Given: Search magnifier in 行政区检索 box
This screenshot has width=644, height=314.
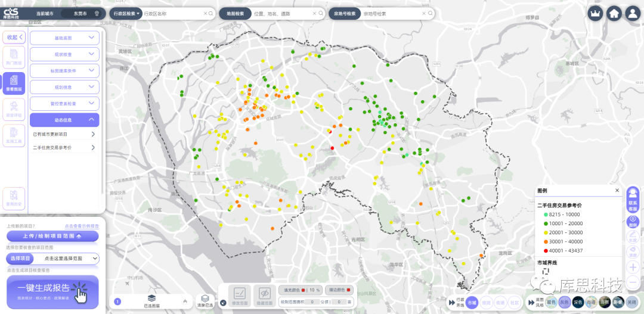Looking at the screenshot, I should click(x=211, y=14).
